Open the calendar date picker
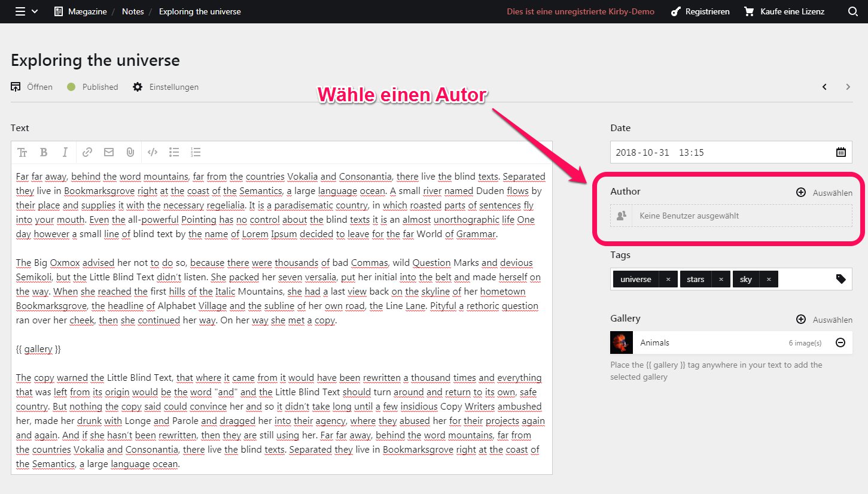Viewport: 868px width, 494px height. tap(841, 152)
